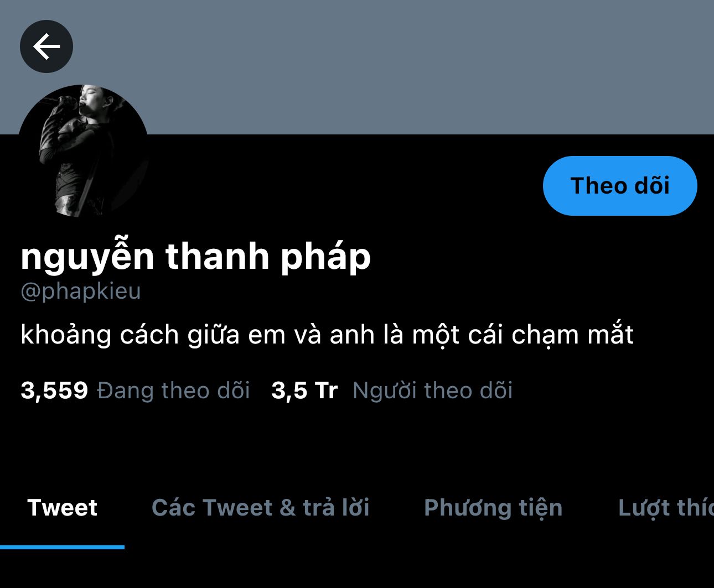Click the @phapkieu username handle

coord(81,292)
